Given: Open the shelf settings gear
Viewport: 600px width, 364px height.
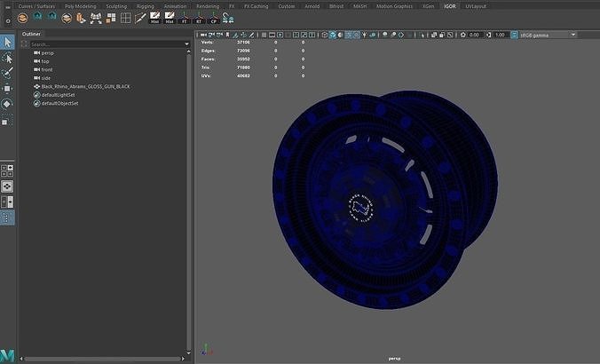Looking at the screenshot, I should coord(8,21).
